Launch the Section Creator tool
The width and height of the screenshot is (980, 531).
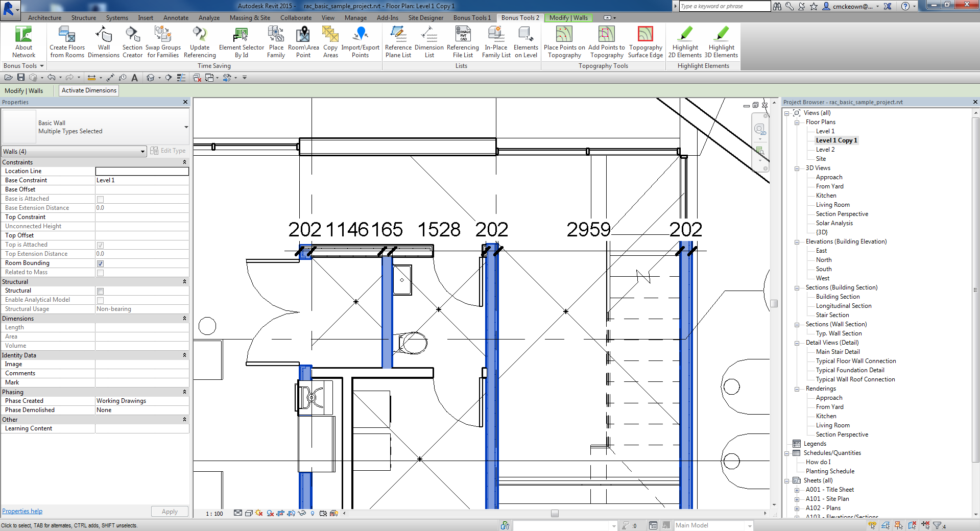[x=132, y=42]
